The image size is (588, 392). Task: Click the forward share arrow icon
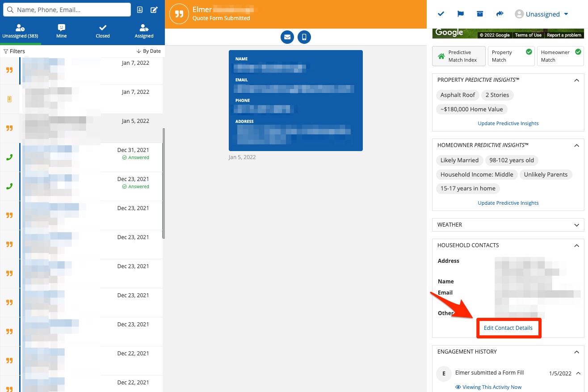point(500,14)
